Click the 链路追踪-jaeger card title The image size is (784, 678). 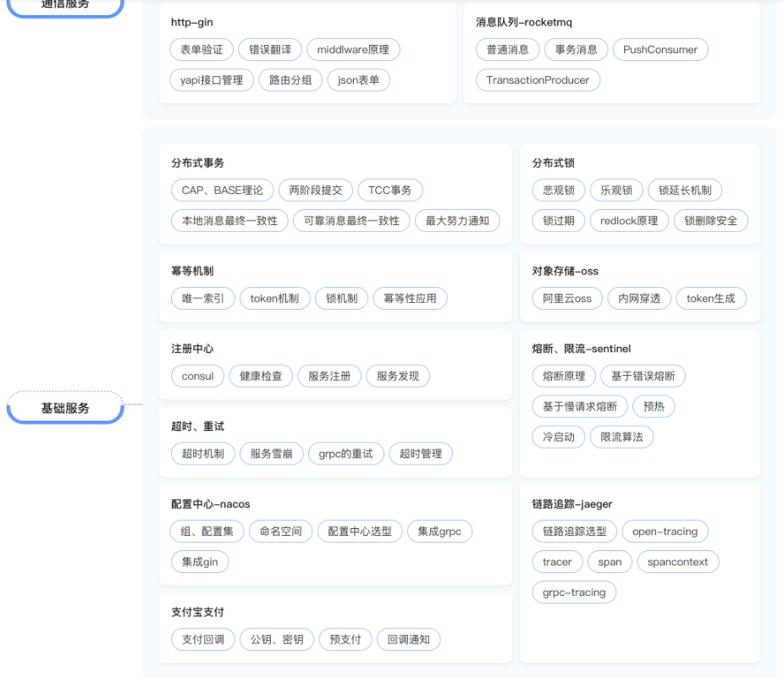(571, 504)
